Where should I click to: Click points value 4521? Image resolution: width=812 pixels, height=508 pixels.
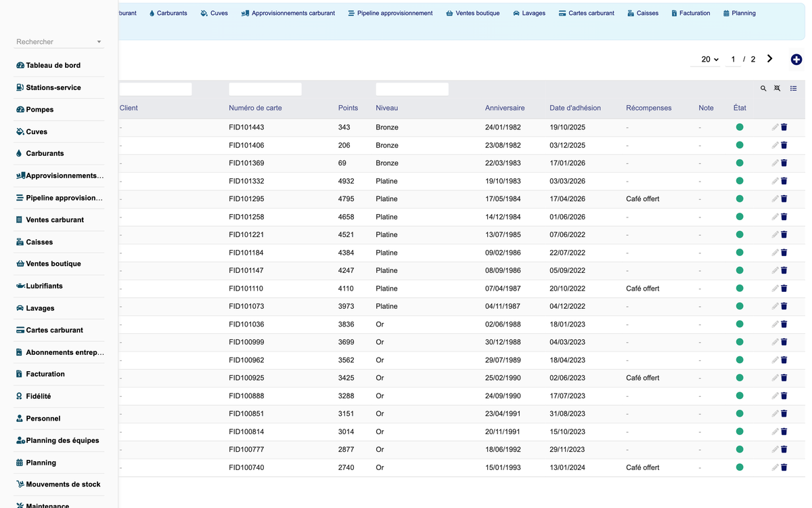pos(346,235)
